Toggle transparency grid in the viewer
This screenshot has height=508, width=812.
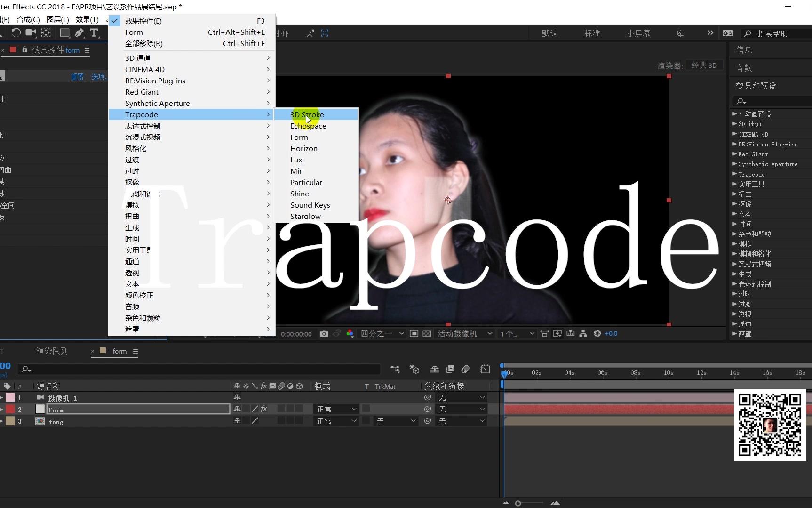pos(427,333)
